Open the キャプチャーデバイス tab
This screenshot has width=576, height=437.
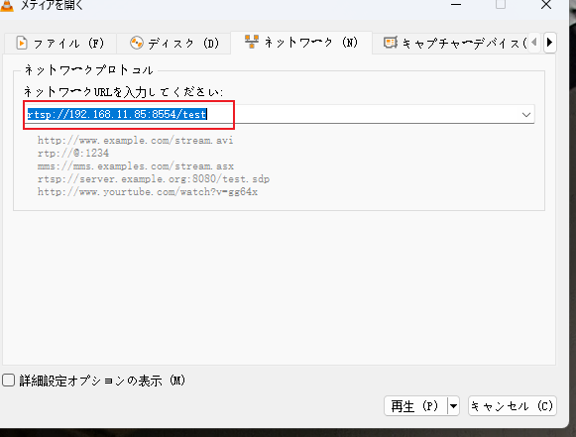[x=451, y=43]
